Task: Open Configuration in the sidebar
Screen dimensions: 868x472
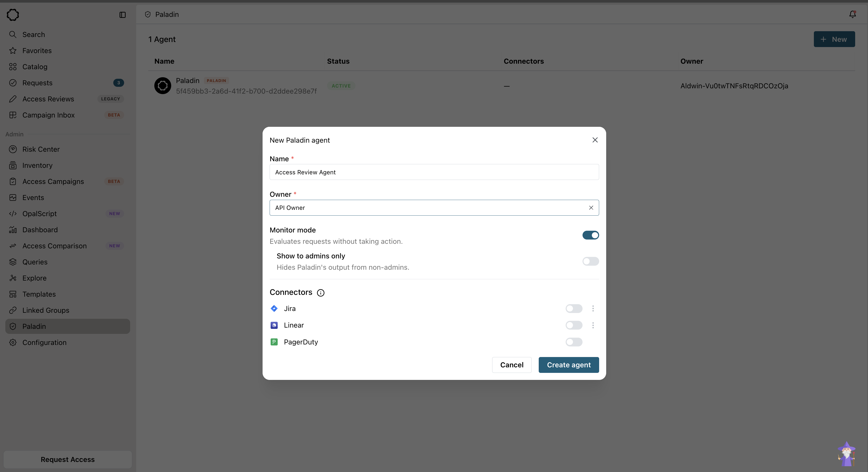Action: [x=67, y=342]
